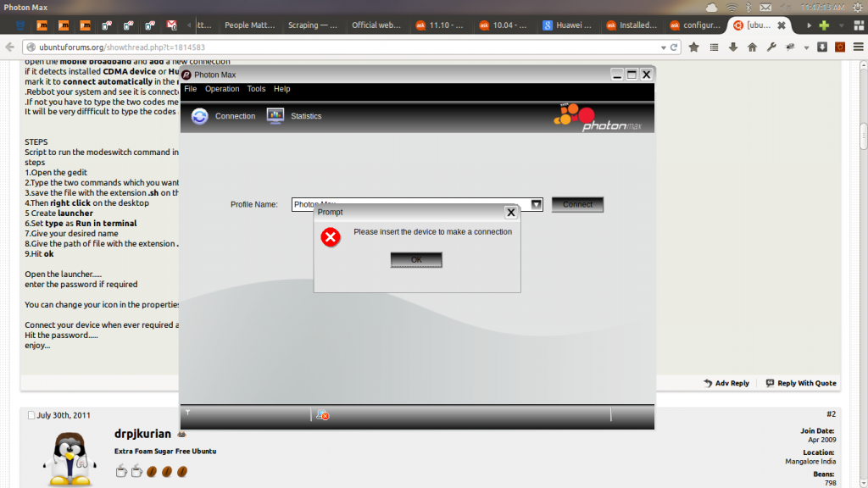The height and width of the screenshot is (488, 868).
Task: Switch to the configur... tab
Action: (x=695, y=25)
